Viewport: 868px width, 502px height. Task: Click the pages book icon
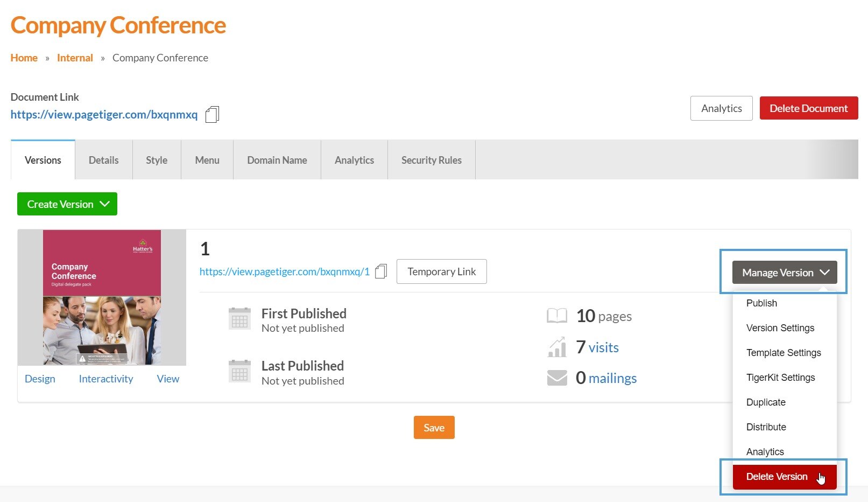click(557, 316)
